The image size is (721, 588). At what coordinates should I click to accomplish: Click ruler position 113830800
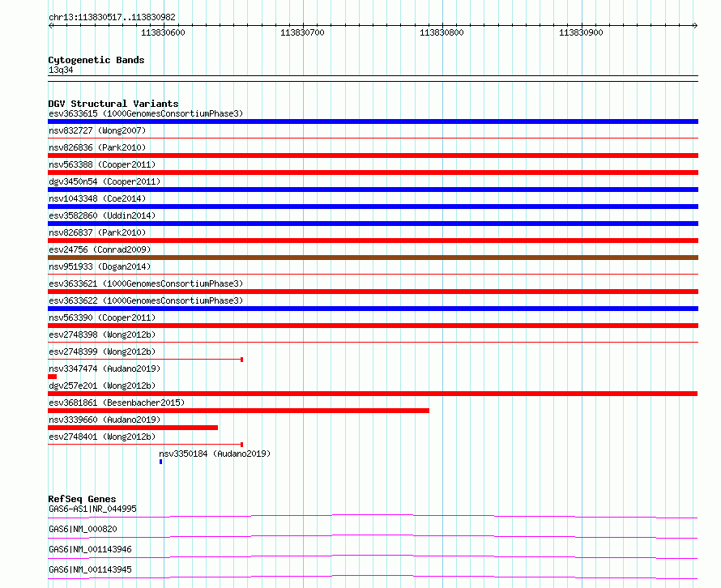pos(442,32)
